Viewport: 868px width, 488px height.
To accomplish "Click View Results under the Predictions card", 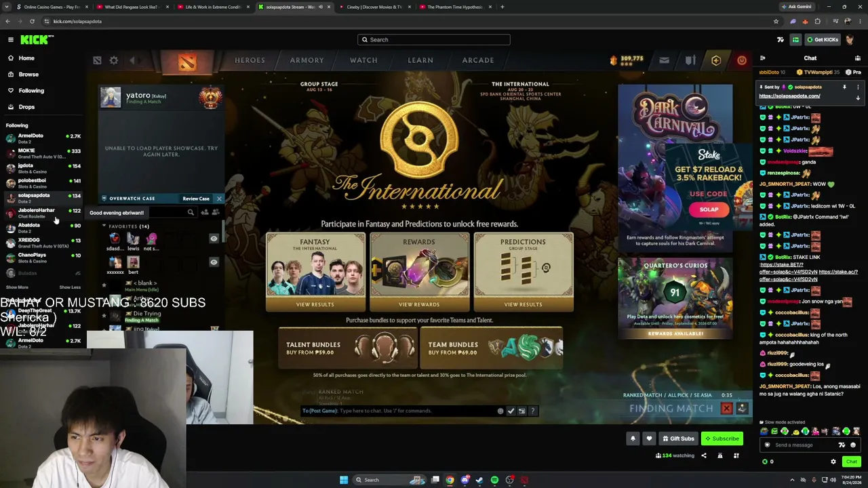I will click(x=523, y=304).
